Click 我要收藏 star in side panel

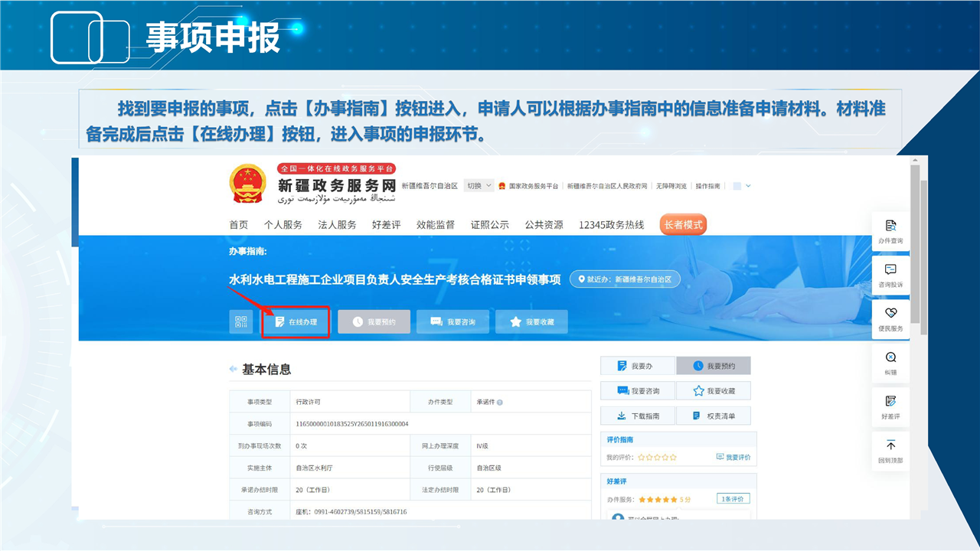click(x=713, y=391)
